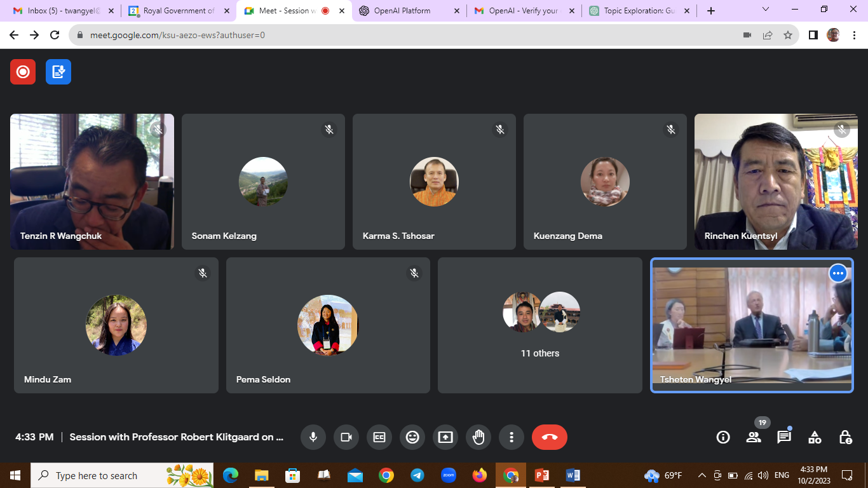Open more options three-dot menu
Image resolution: width=868 pixels, height=488 pixels.
pyautogui.click(x=512, y=437)
